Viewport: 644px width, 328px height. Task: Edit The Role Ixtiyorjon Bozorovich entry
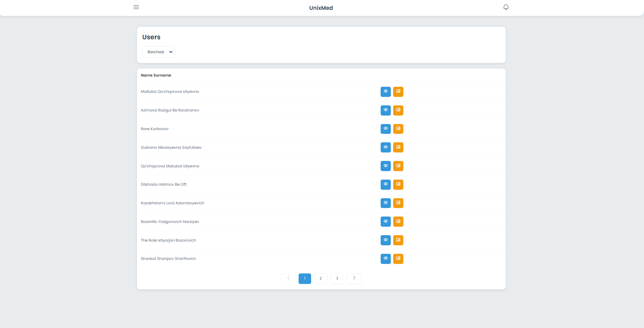pos(398,240)
